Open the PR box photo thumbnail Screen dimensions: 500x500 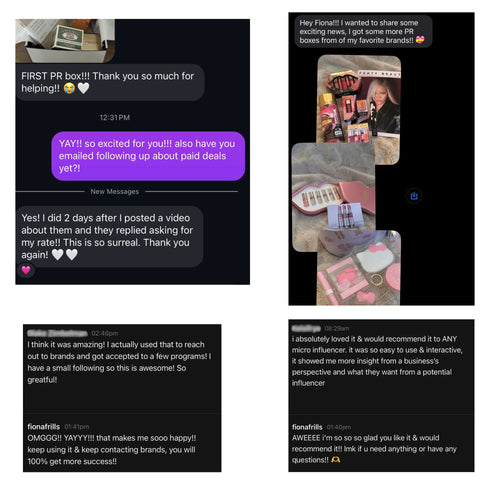tap(65, 41)
